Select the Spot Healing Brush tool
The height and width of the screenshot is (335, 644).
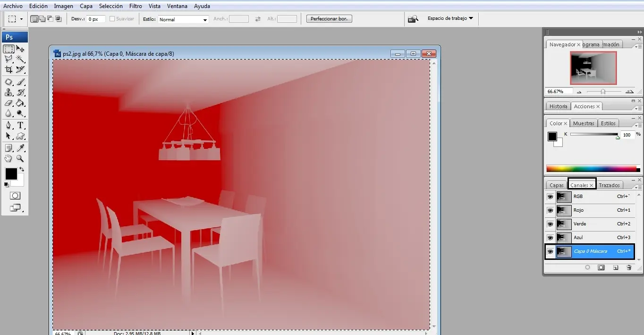click(x=8, y=82)
